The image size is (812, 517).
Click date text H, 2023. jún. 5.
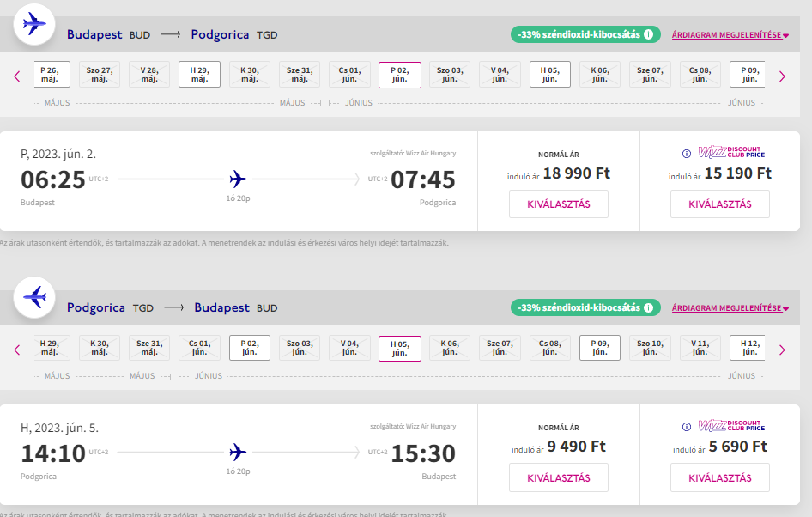59,428
